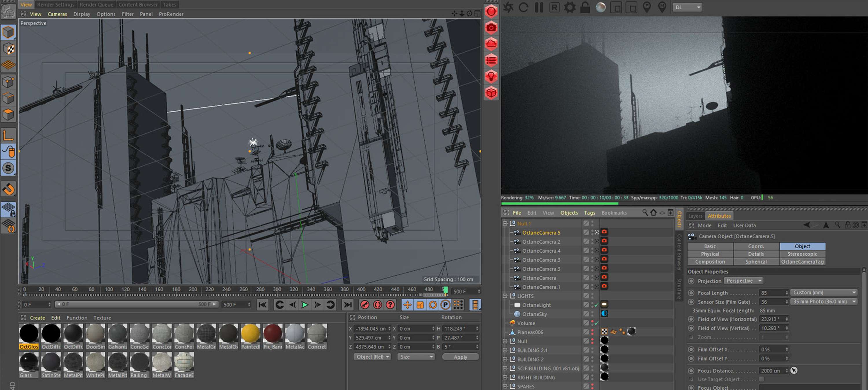Click the red Octane light bulb icon
The height and width of the screenshot is (390, 868).
coord(491,76)
